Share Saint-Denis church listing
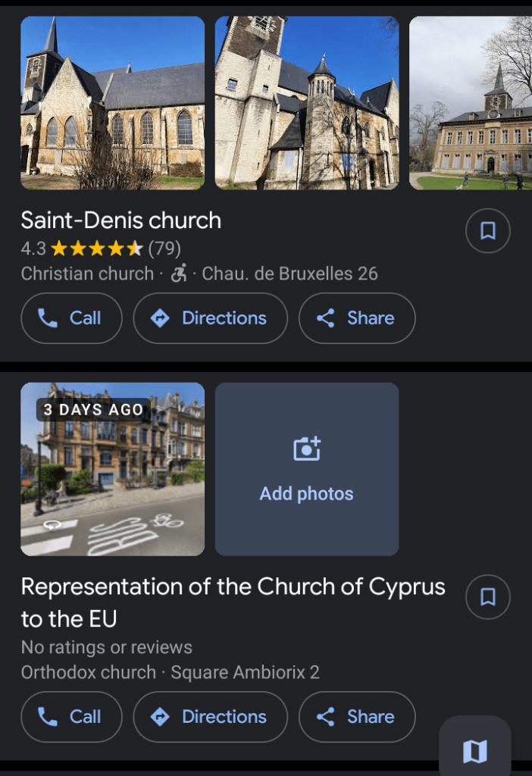The width and height of the screenshot is (532, 776). [357, 318]
